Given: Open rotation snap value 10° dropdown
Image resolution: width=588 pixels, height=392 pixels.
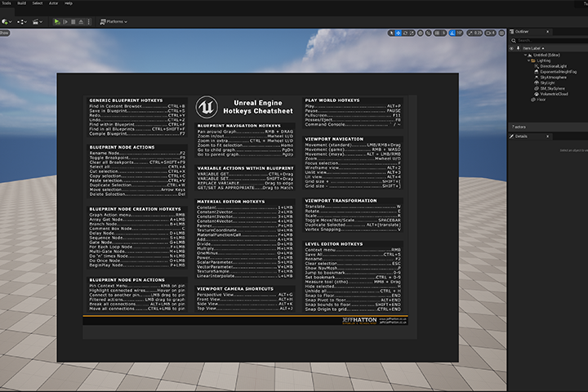Looking at the screenshot, I should 459,33.
